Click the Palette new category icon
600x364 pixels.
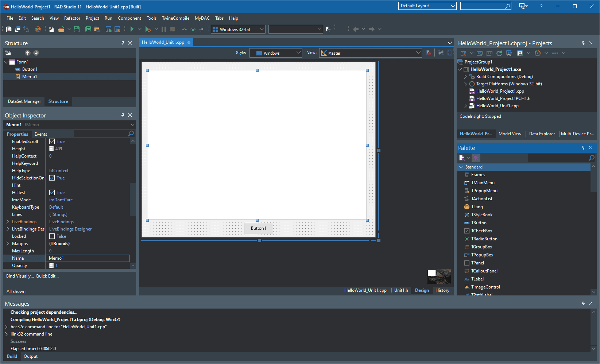[x=462, y=158]
